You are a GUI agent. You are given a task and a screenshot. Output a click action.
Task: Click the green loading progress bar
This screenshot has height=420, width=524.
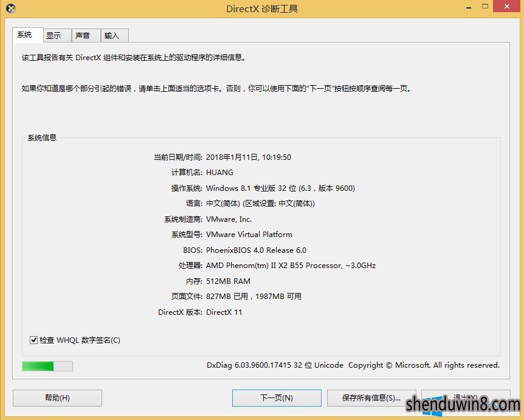coord(47,366)
